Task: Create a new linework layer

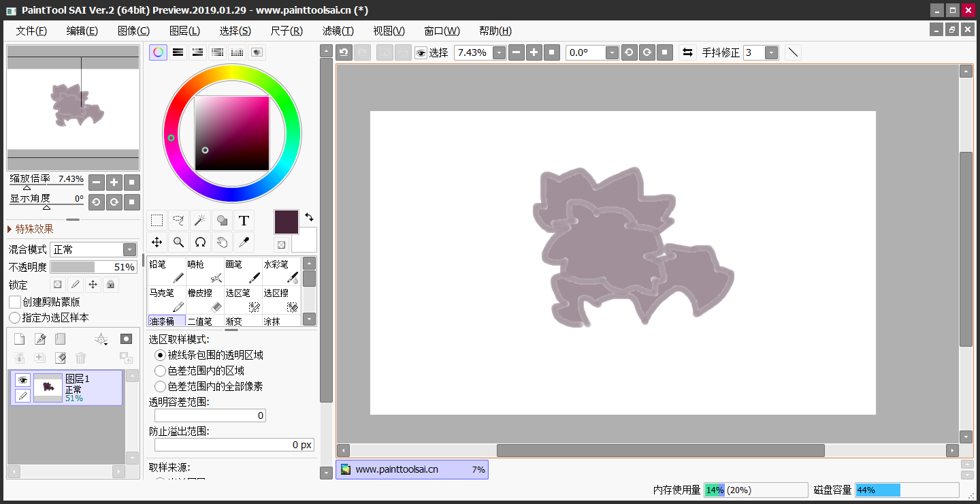Action: 40,338
